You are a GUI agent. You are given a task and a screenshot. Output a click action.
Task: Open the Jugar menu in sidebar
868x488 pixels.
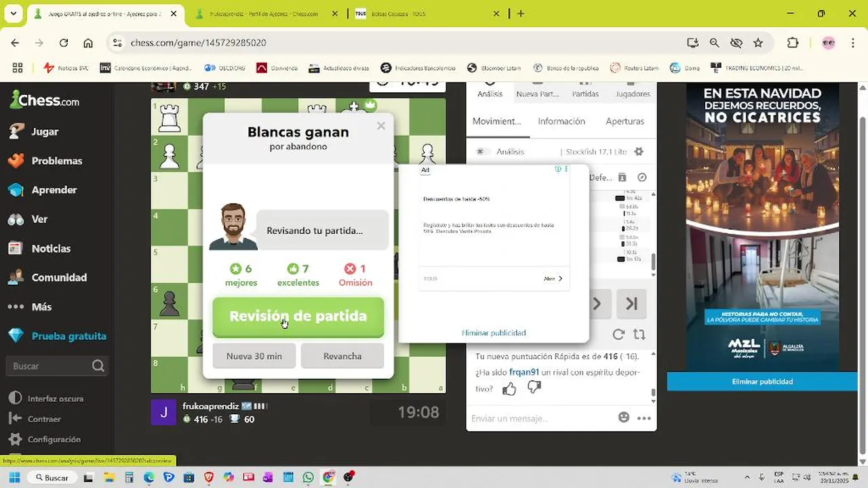(45, 131)
